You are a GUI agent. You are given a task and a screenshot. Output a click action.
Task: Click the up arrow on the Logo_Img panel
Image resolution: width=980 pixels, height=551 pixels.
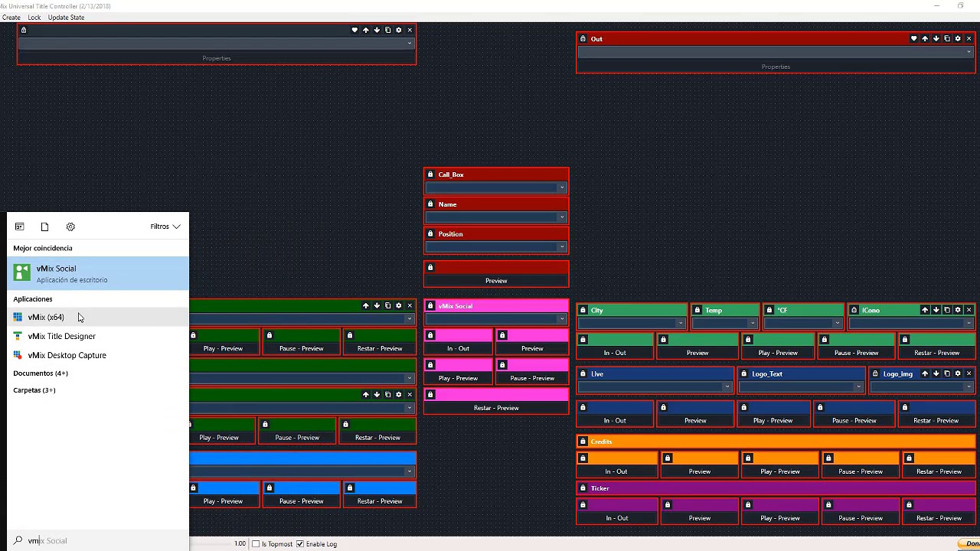[925, 373]
